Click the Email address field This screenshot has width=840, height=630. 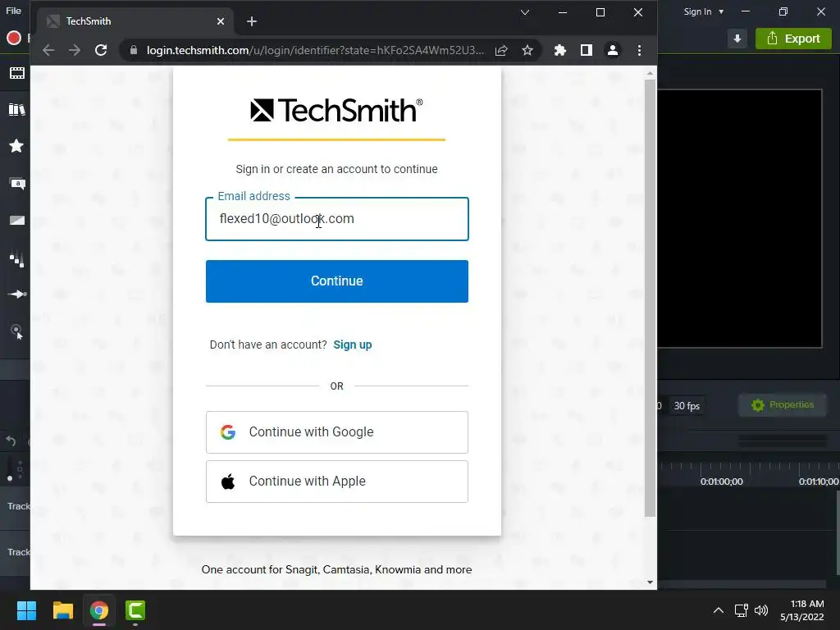tap(337, 219)
